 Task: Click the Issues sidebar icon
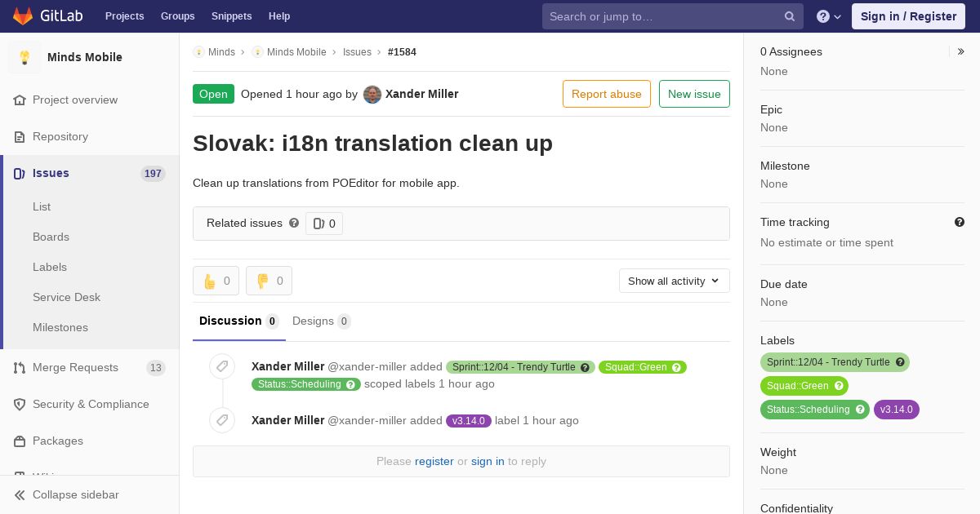pyautogui.click(x=20, y=173)
